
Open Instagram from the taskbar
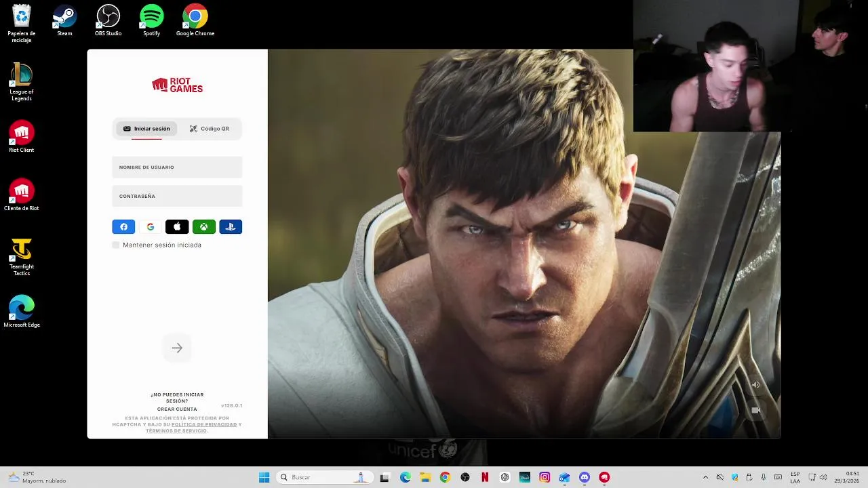pyautogui.click(x=545, y=477)
